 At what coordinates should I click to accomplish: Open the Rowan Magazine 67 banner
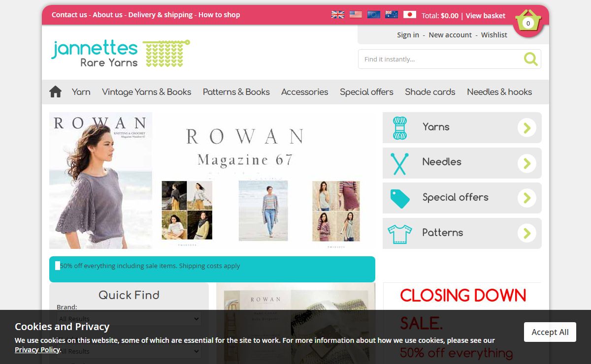(x=212, y=181)
